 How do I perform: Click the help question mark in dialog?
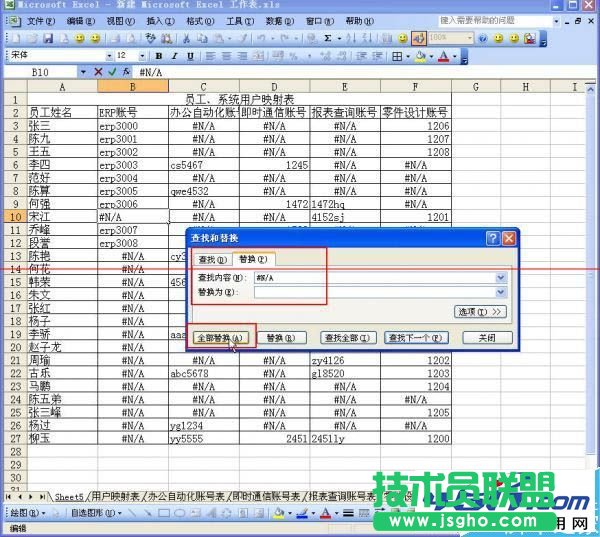click(492, 238)
